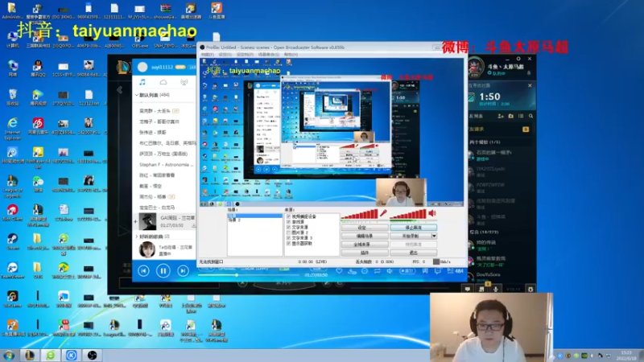Click the player volume speaker icon

click(390, 271)
